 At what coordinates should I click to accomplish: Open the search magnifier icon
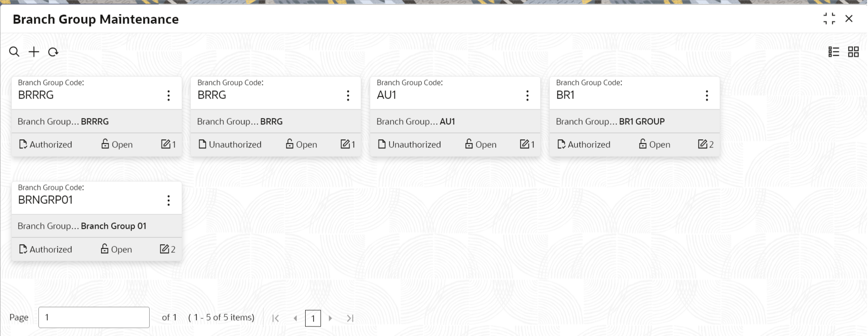click(14, 52)
